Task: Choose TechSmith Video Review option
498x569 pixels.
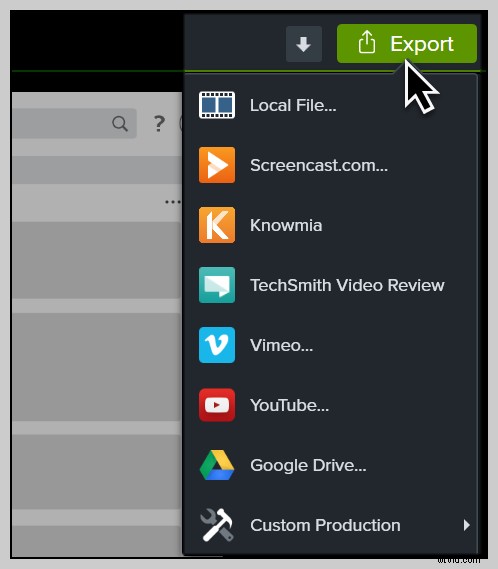Action: (330, 285)
